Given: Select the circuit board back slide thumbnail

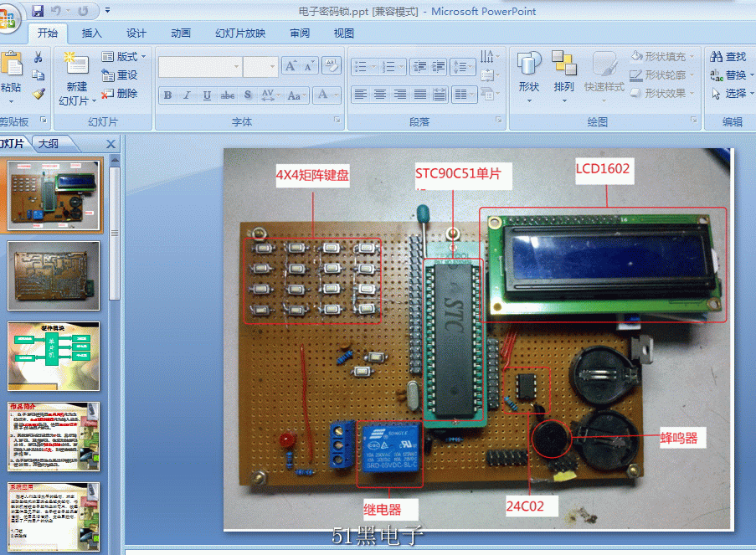Looking at the screenshot, I should pos(53,275).
